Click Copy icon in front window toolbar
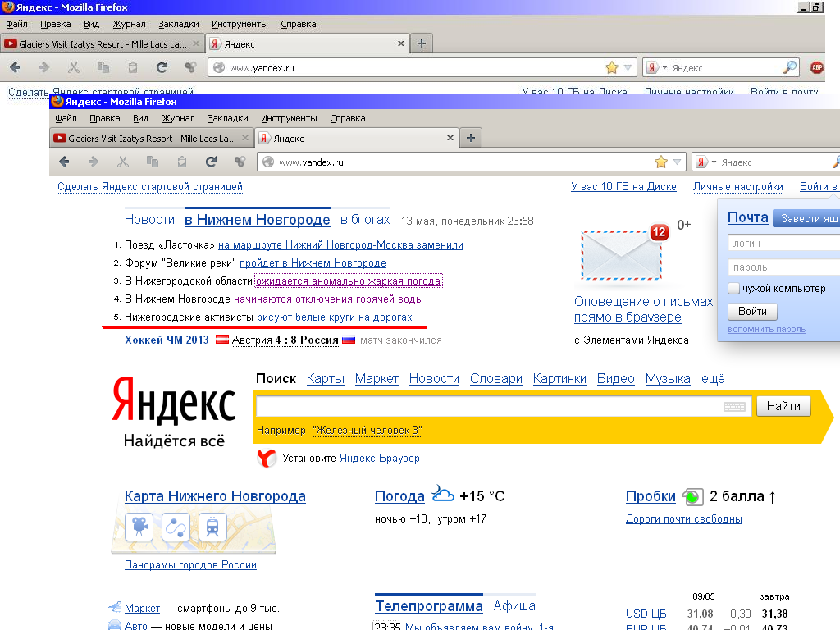Screen dimensions: 840x630 point(152,162)
